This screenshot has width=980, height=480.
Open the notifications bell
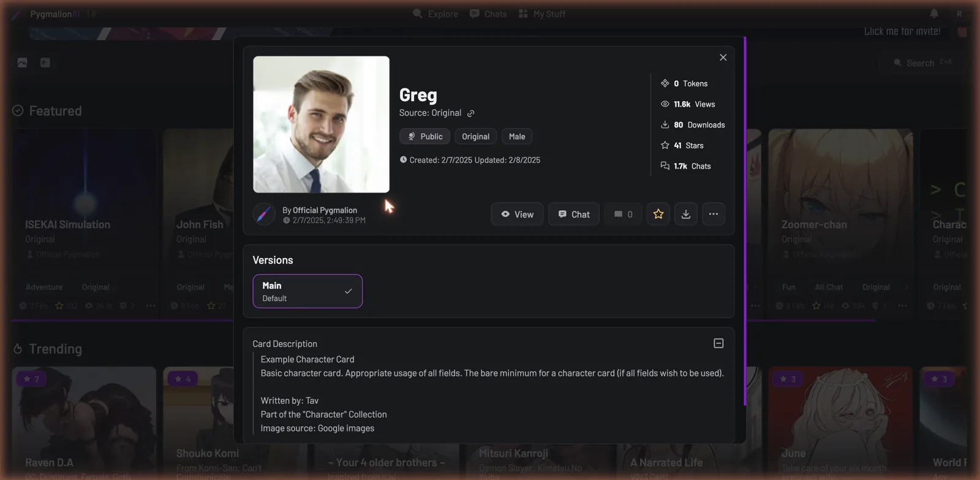[934, 13]
